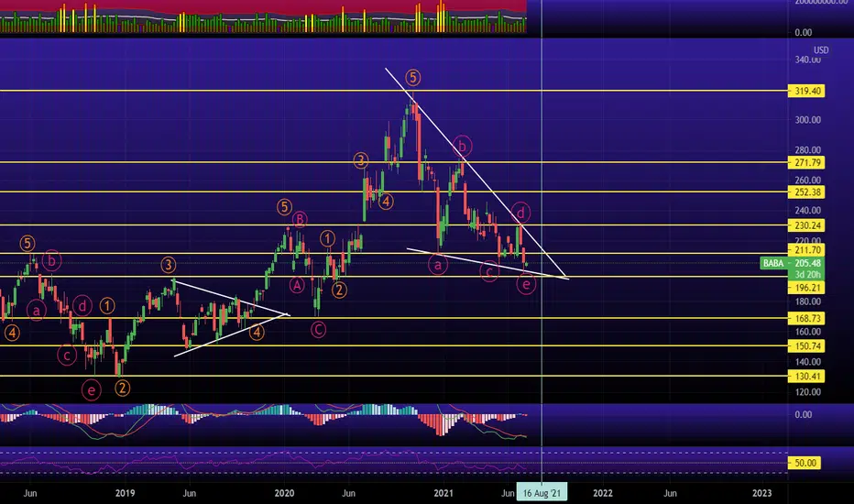
Task: Select the pink b label near the 271.79 line
Action: pos(462,146)
